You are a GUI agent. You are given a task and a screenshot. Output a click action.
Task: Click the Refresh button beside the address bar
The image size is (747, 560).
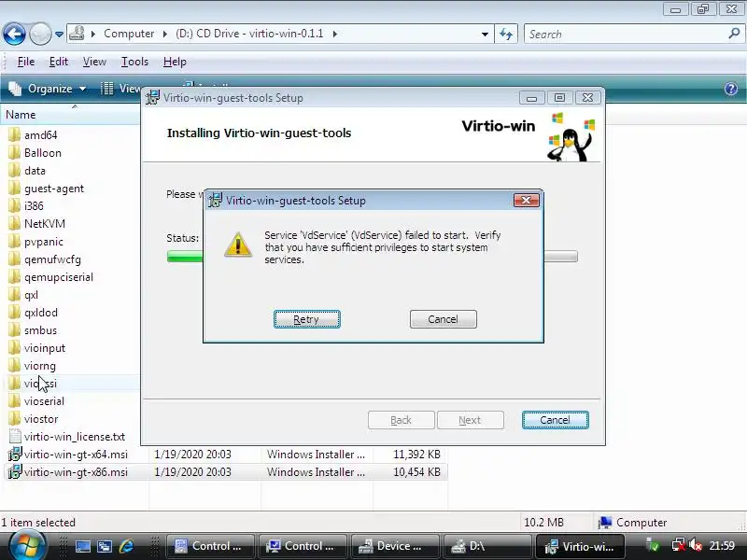[506, 35]
